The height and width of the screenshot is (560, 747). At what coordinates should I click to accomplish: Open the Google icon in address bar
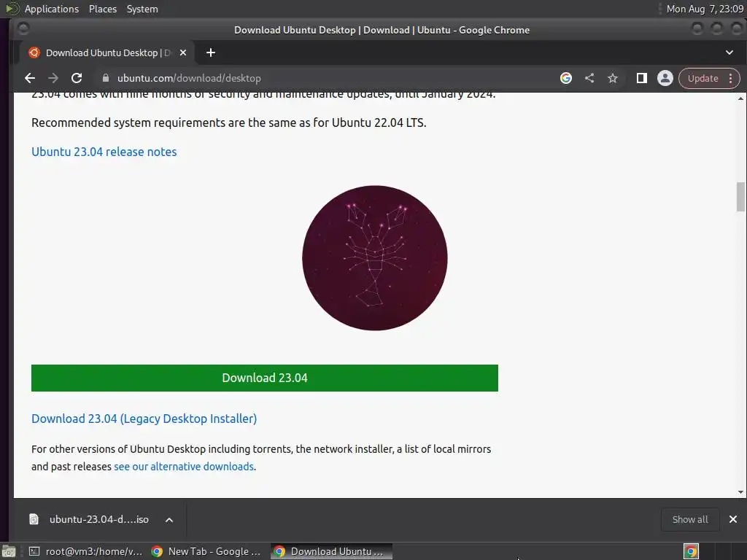click(566, 78)
